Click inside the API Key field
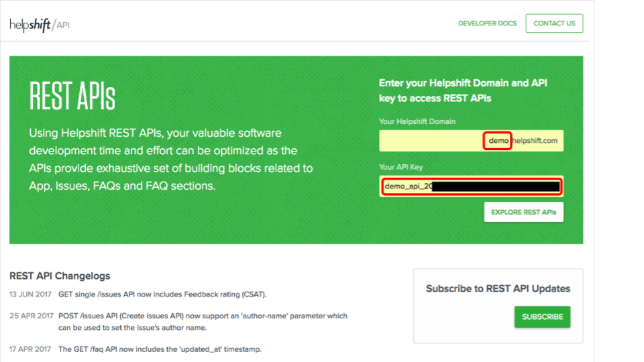Screen dimensions: 644x362 point(471,186)
